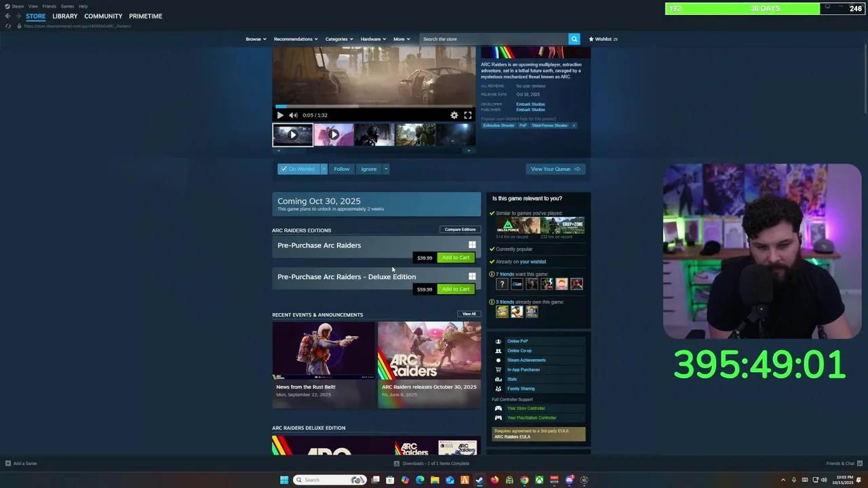Open the question-mark friend avatar
The image size is (868, 488).
[502, 284]
